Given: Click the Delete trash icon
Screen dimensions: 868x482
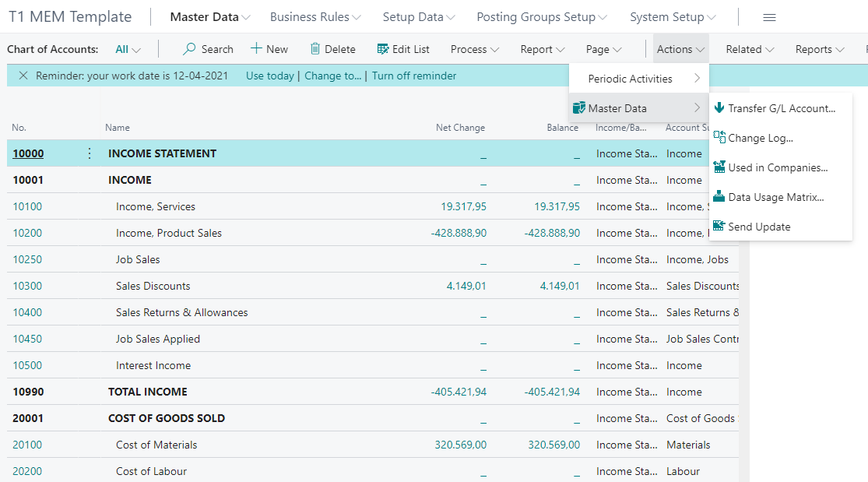Looking at the screenshot, I should click(315, 49).
